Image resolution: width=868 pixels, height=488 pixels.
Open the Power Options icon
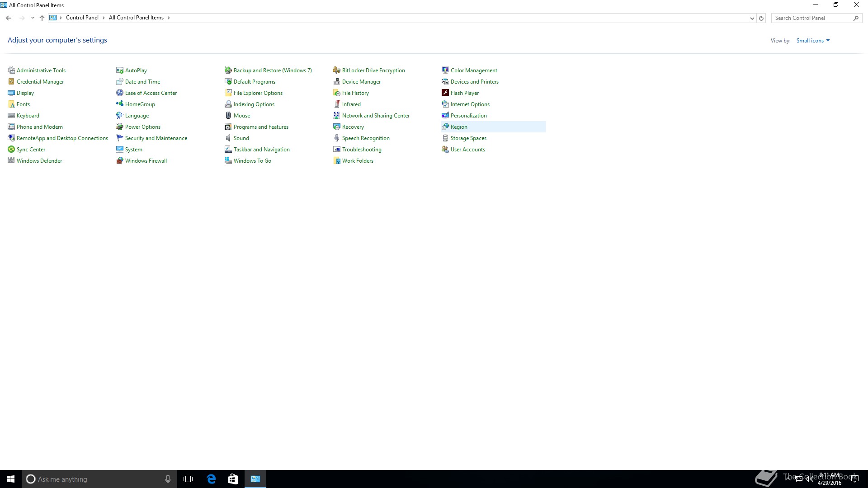pyautogui.click(x=120, y=127)
